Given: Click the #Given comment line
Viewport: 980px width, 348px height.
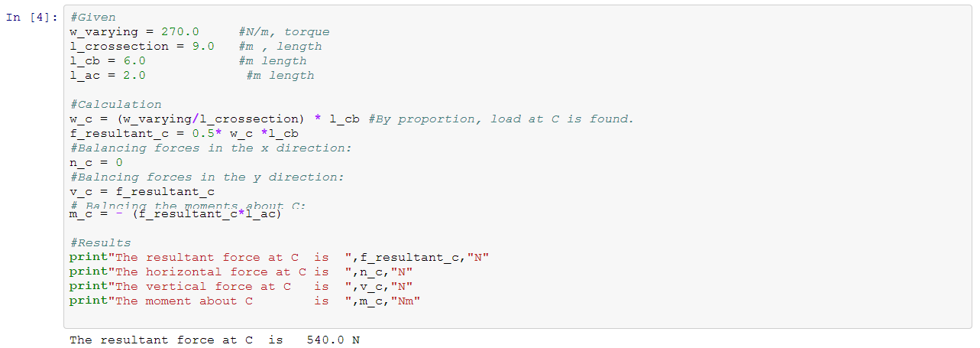Looking at the screenshot, I should [92, 18].
